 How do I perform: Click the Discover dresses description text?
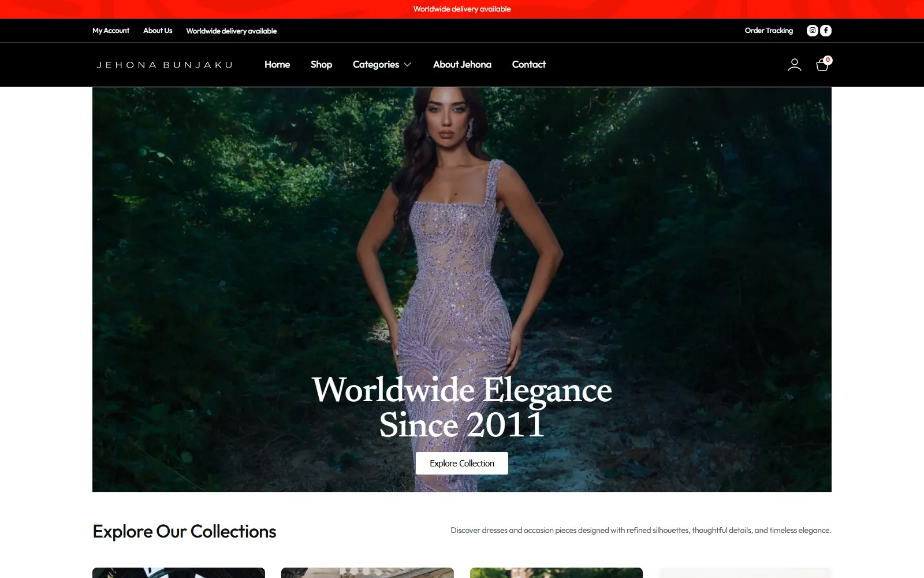pos(641,530)
